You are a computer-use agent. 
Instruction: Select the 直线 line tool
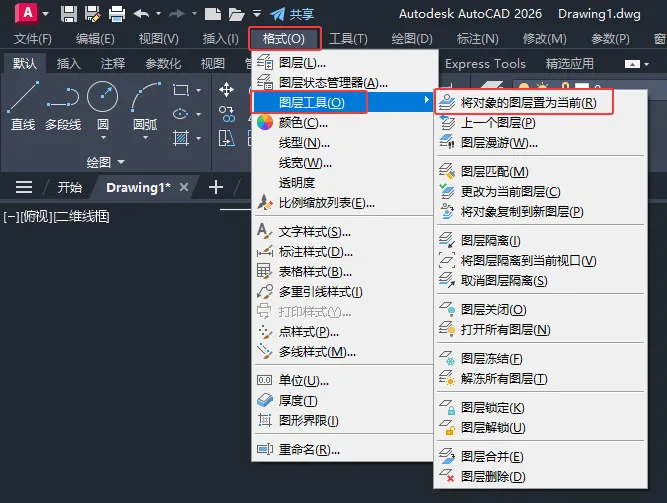(x=23, y=106)
